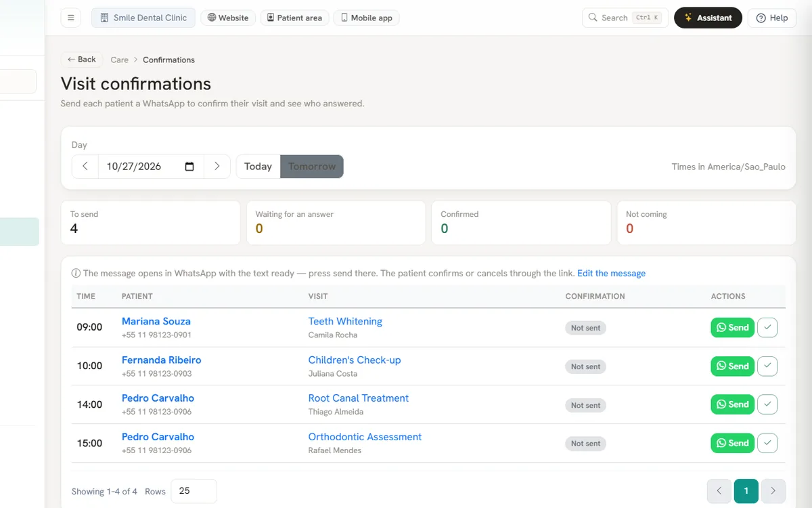The height and width of the screenshot is (508, 812).
Task: Open the Children's Check-up visit
Action: point(355,360)
